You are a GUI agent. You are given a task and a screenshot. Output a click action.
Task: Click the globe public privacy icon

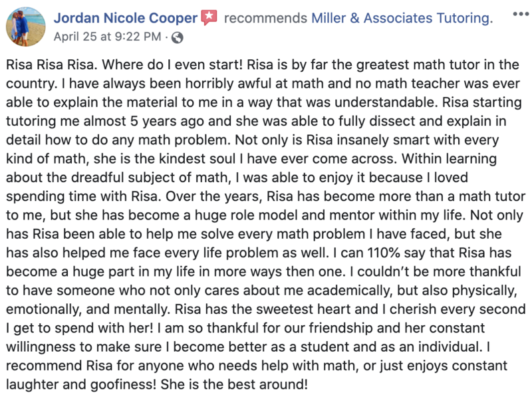tap(177, 38)
